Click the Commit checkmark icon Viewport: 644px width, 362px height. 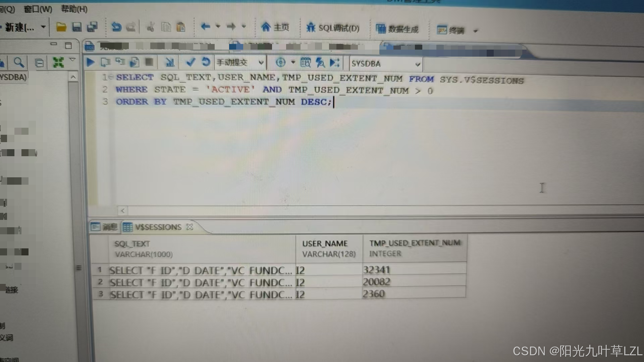tap(191, 62)
